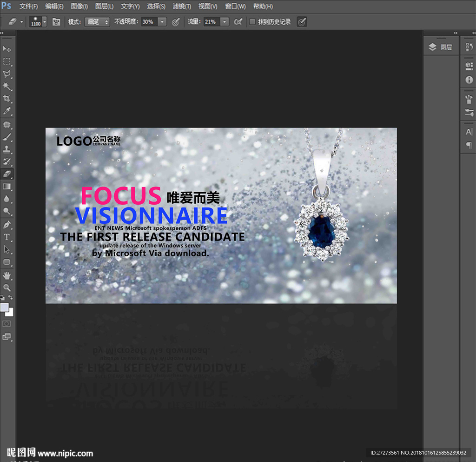The width and height of the screenshot is (476, 462).
Task: Open the flow slider dropdown arrow
Action: coord(225,22)
